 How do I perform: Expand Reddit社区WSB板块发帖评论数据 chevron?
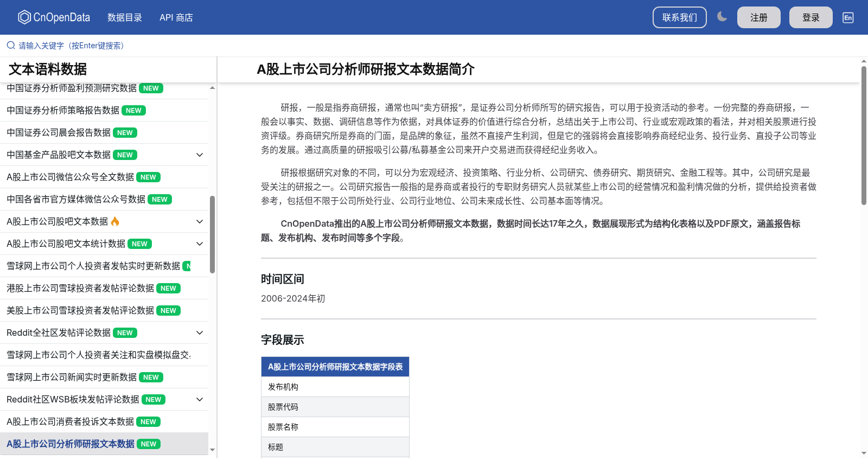tap(200, 399)
